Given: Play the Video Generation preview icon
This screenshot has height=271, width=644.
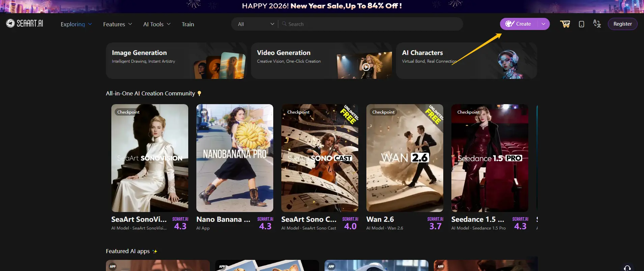Looking at the screenshot, I should pos(366,67).
